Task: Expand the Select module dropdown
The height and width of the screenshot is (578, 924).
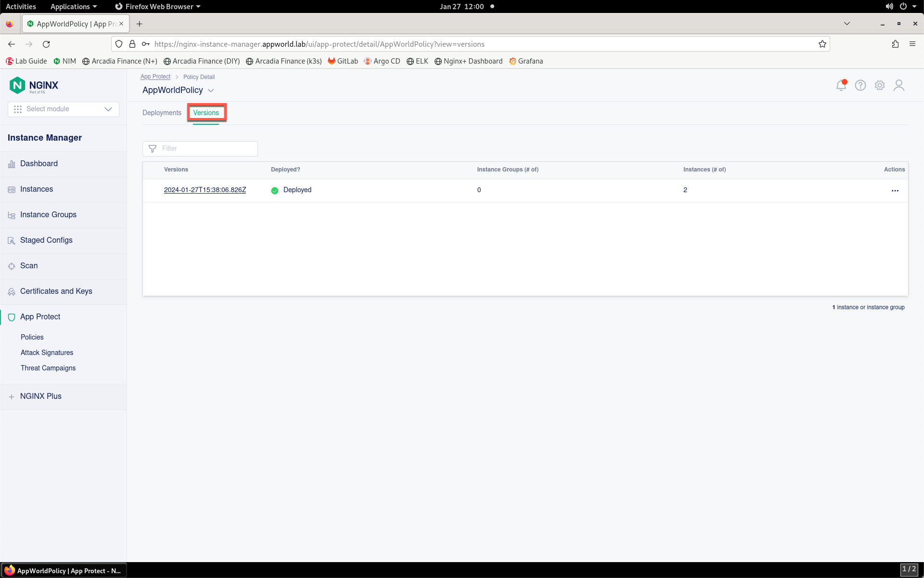Action: point(64,109)
